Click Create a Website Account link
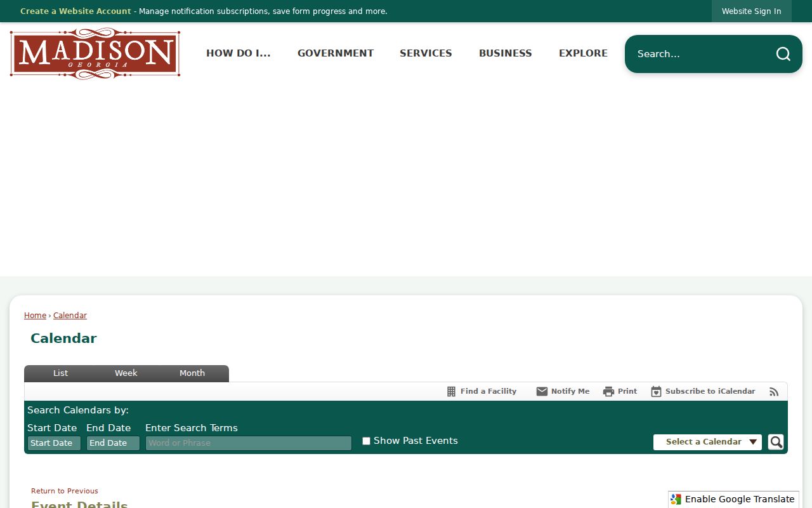The width and height of the screenshot is (812, 508). pyautogui.click(x=75, y=11)
